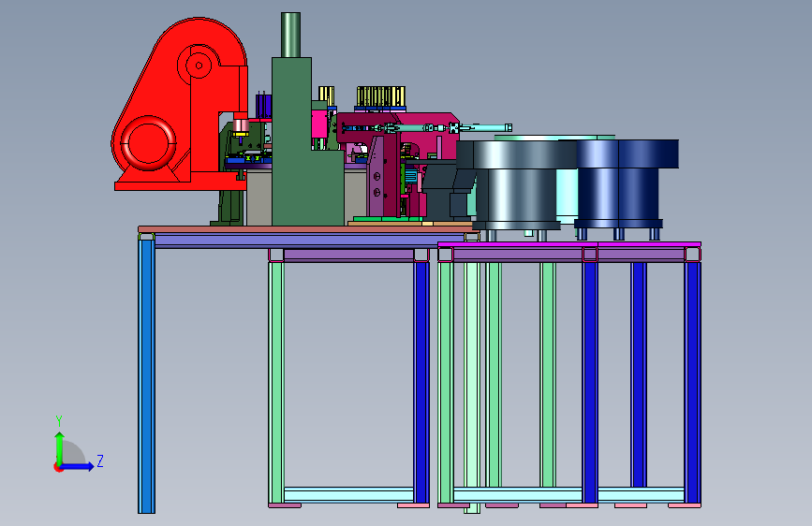This screenshot has height=526, width=812.
Task: Click the blue Z axis arrow of the triad
Action: 77,466
